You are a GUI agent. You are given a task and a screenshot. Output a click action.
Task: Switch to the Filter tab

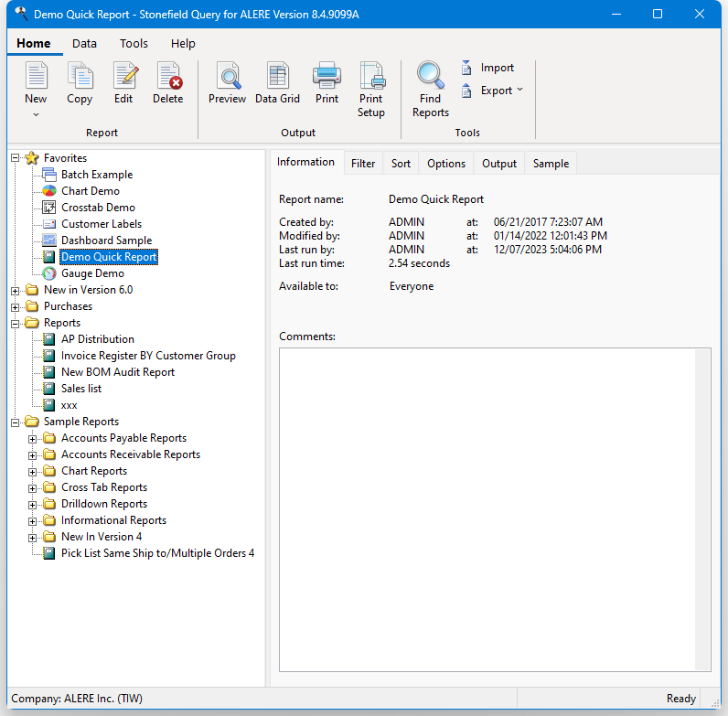(363, 164)
